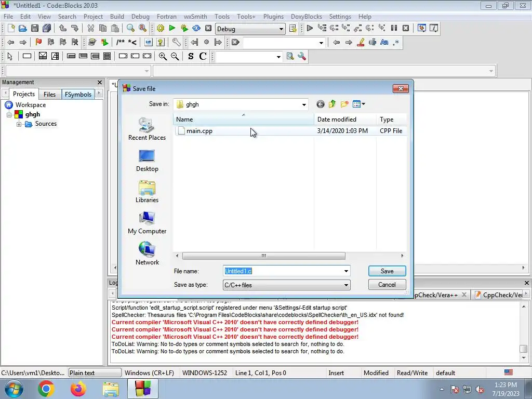
Task: Open Recent Places in dialog sidebar
Action: [147, 129]
